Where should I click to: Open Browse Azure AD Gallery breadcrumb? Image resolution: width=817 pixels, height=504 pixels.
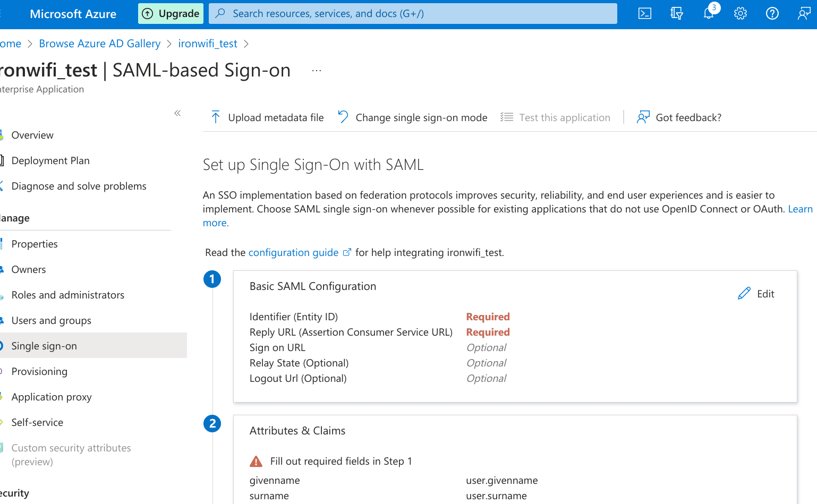[100, 44]
